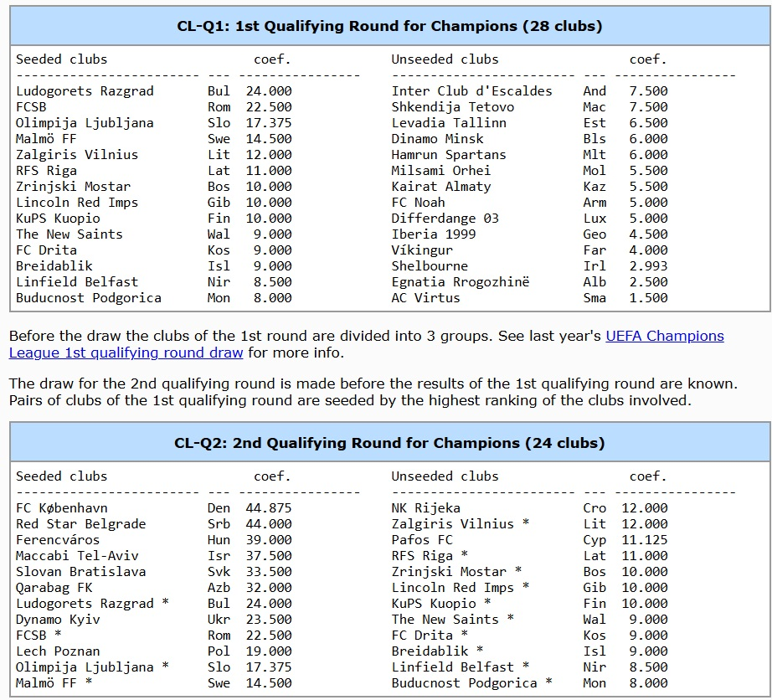Click Hamrun Spartans club name
772x700 pixels.
coord(448,155)
